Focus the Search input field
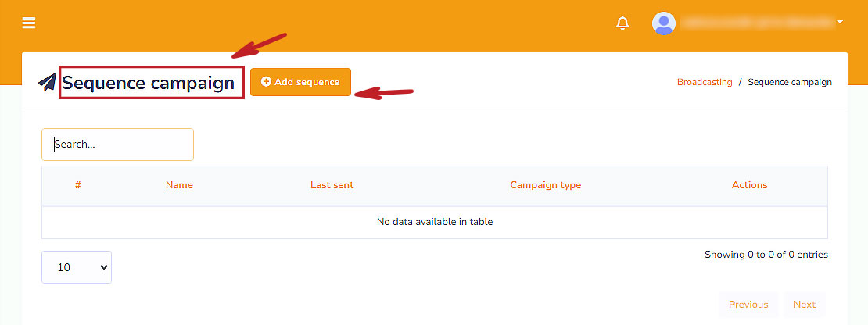 tap(117, 145)
